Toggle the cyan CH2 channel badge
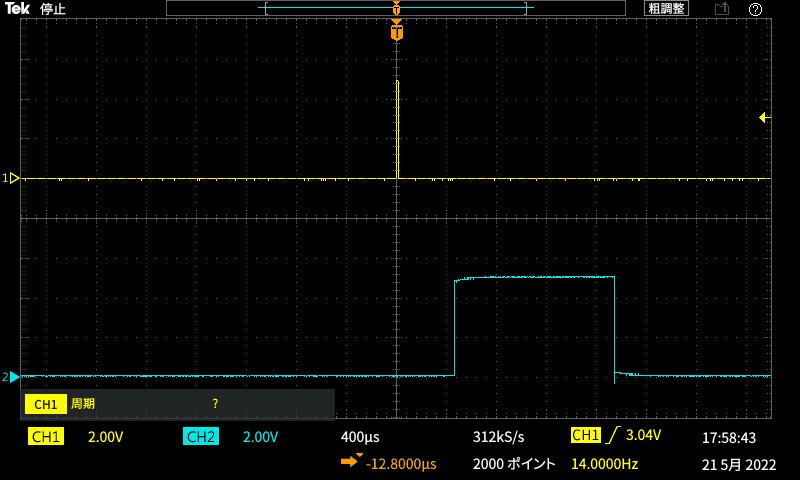Screen dimensions: 800x480 pyautogui.click(x=200, y=437)
